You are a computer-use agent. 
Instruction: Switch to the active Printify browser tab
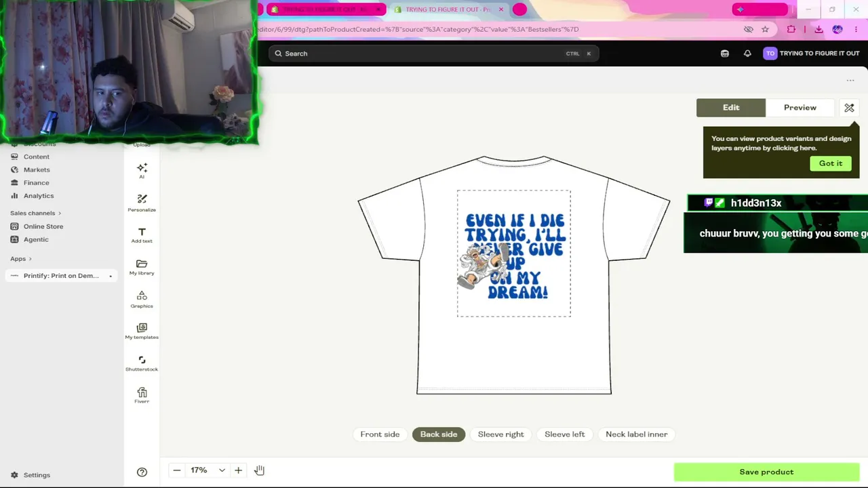point(448,9)
